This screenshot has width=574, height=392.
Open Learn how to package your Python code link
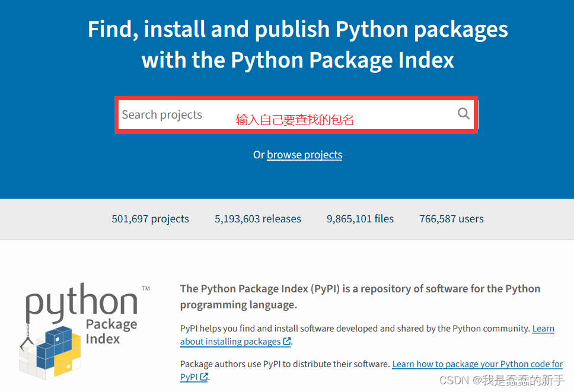[x=371, y=371]
